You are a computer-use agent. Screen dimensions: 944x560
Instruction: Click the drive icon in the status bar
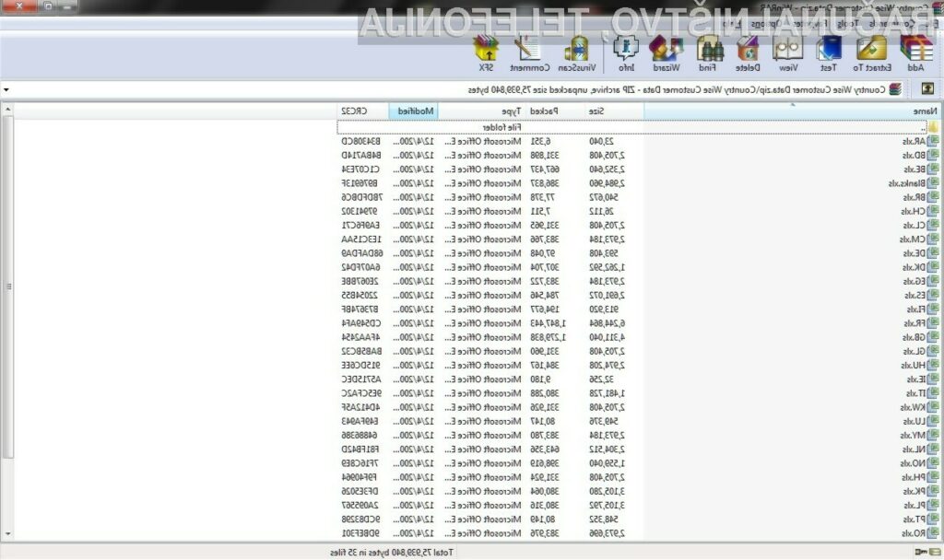click(935, 552)
